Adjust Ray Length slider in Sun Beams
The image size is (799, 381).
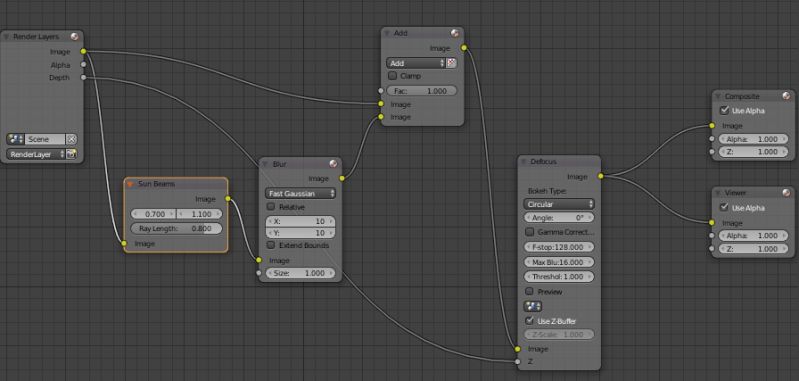tap(176, 228)
